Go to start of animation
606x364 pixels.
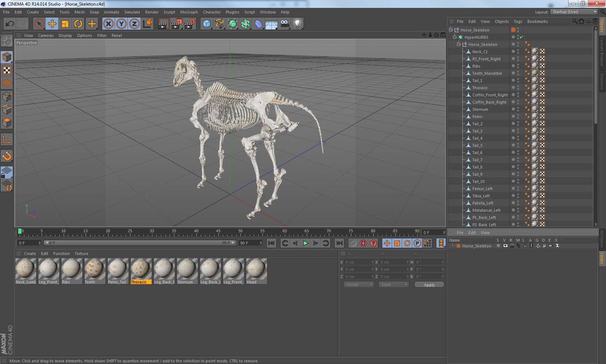[x=271, y=243]
